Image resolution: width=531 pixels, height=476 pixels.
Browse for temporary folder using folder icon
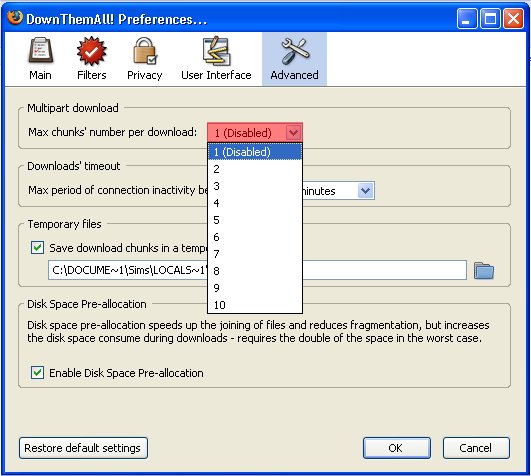(x=484, y=271)
